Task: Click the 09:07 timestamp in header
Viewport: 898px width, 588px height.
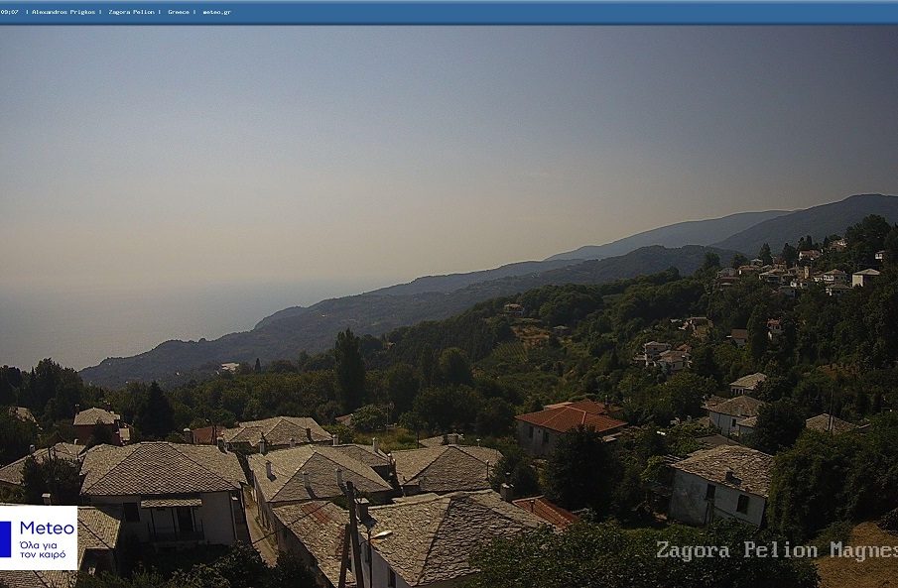Action: pos(10,12)
